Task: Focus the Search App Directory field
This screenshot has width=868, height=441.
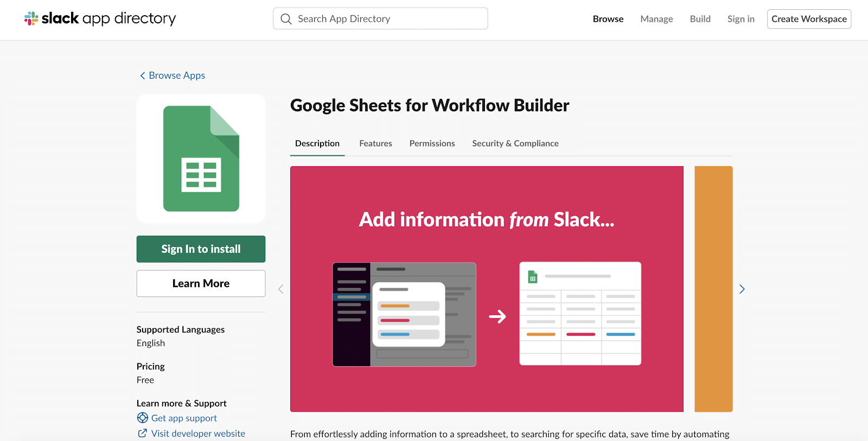Action: click(x=380, y=18)
